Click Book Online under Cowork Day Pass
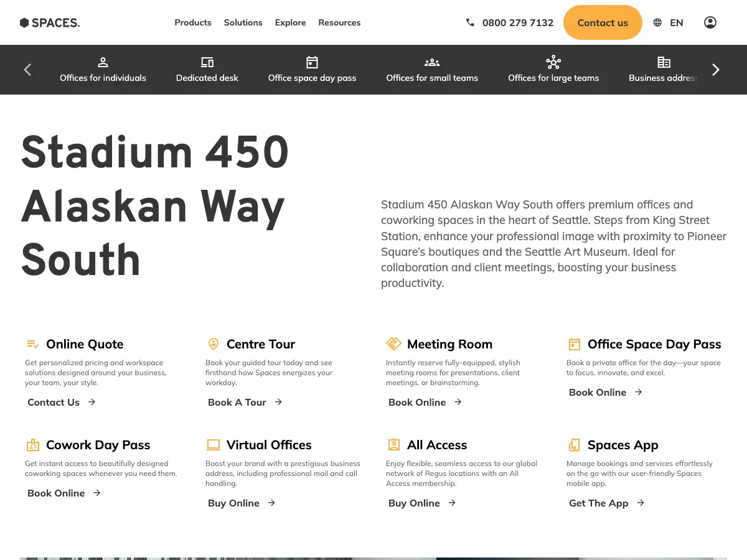This screenshot has height=560, width=747. 64,493
